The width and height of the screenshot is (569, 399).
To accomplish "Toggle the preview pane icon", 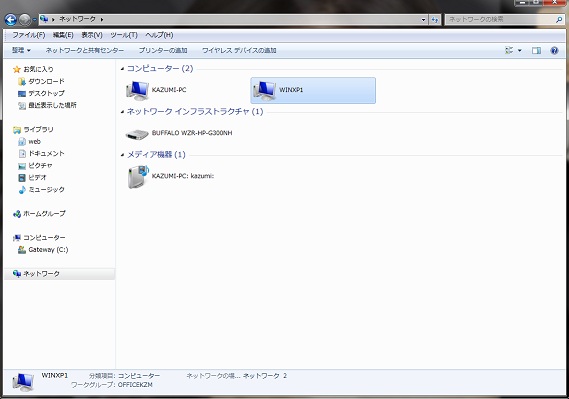I will 536,50.
